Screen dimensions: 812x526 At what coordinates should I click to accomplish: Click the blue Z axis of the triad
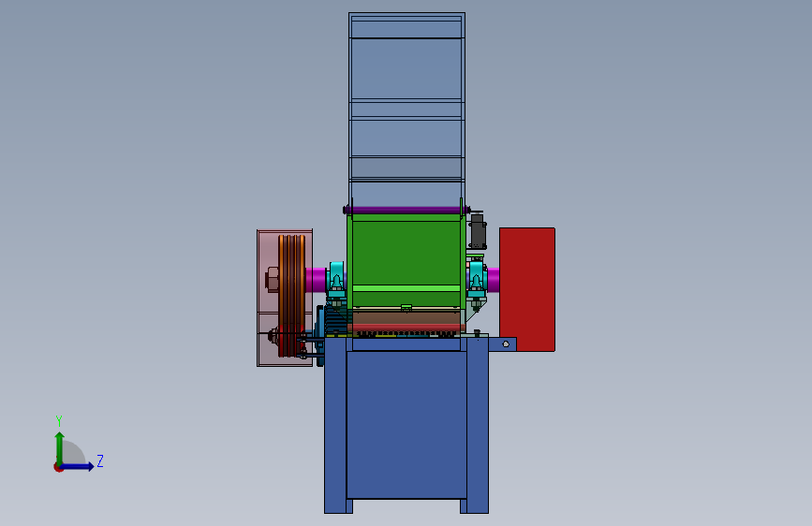pyautogui.click(x=78, y=466)
